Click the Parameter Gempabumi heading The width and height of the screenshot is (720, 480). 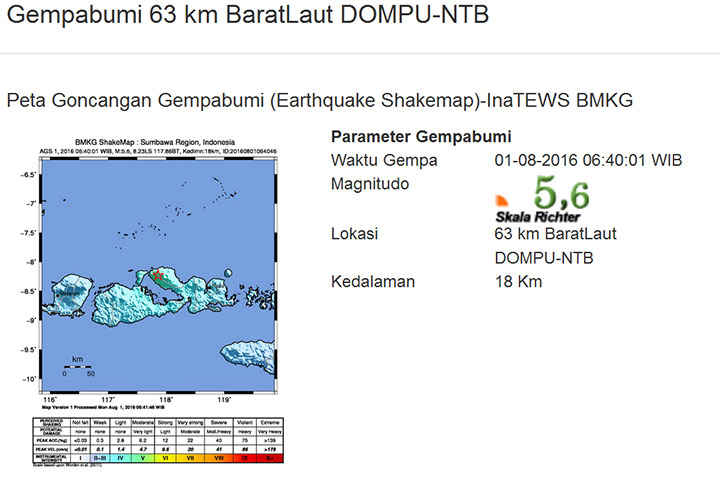click(x=420, y=137)
